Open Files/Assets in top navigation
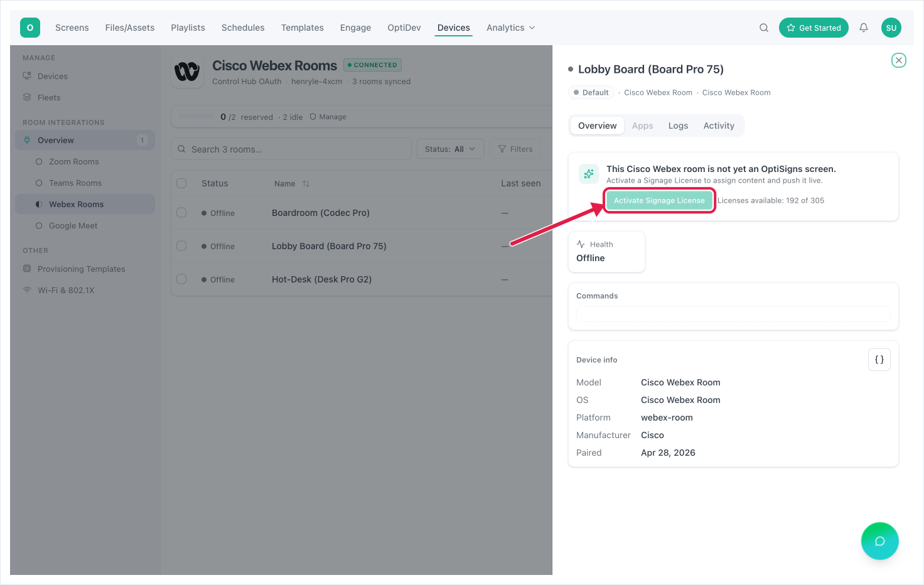 pos(130,28)
